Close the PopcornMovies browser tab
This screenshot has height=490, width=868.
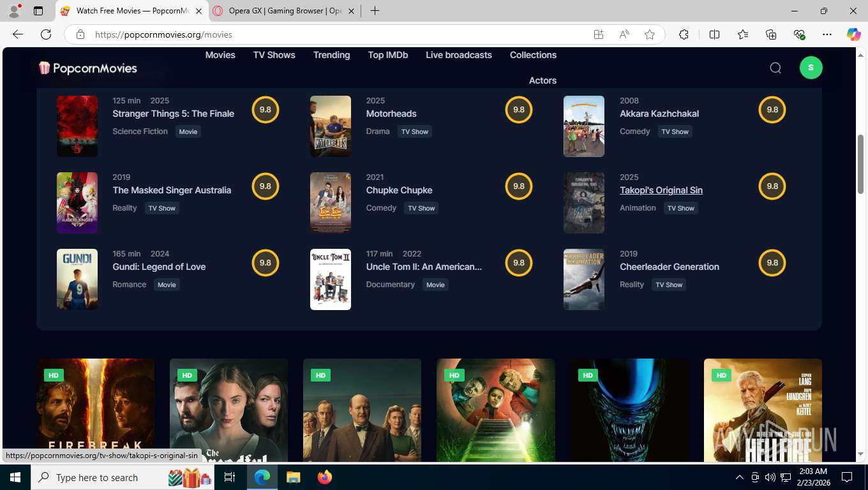198,11
